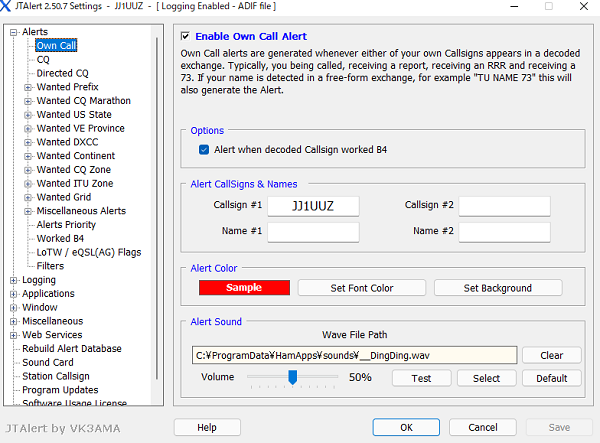Viewport: 600px width, 443px height.
Task: Expand the Applications tree node
Action: pos(13,294)
